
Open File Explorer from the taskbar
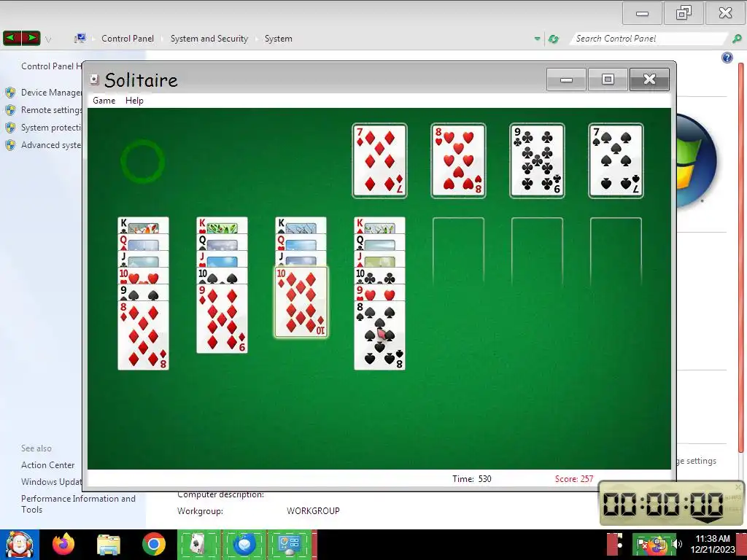109,545
